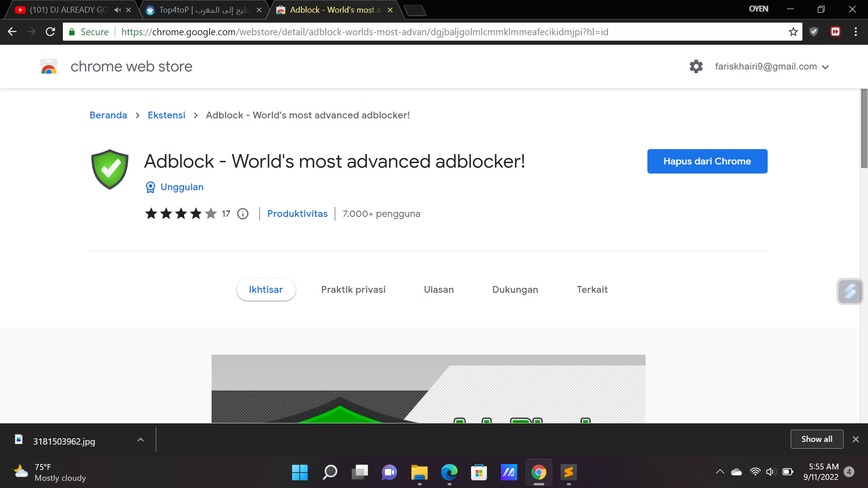Mute the YouTube tab audio icon
Image resolution: width=868 pixels, height=488 pixels.
coord(118,10)
